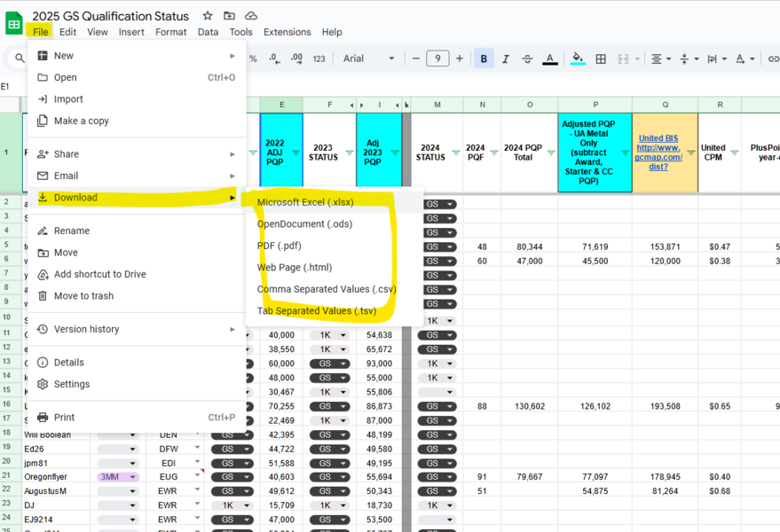
Task: Toggle strikethrough formatting in toolbar
Action: (527, 59)
